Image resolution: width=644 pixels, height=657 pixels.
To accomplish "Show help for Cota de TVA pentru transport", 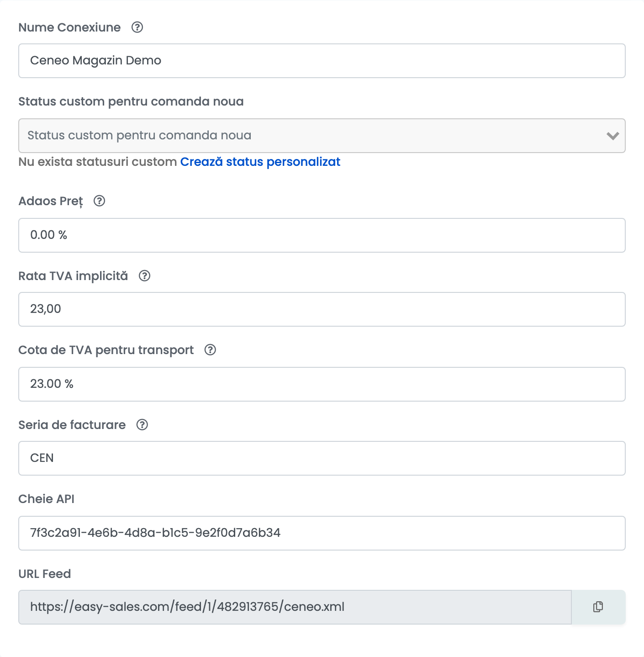I will point(210,350).
